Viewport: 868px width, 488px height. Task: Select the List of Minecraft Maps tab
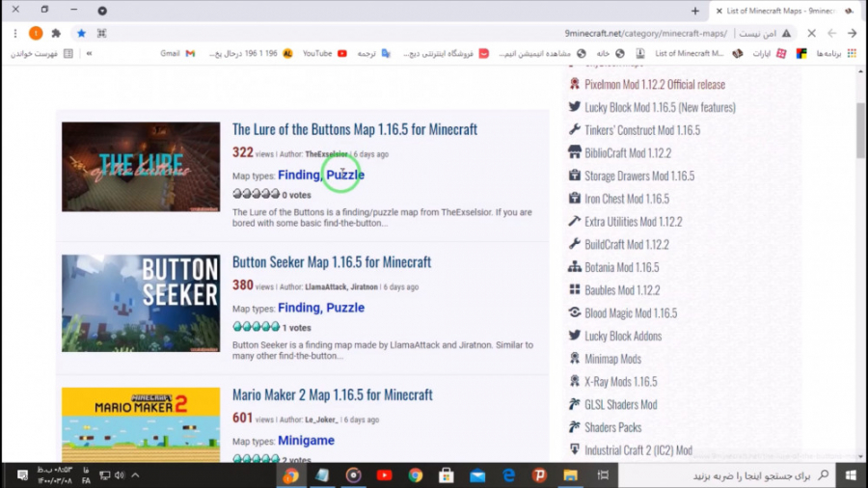click(x=785, y=11)
